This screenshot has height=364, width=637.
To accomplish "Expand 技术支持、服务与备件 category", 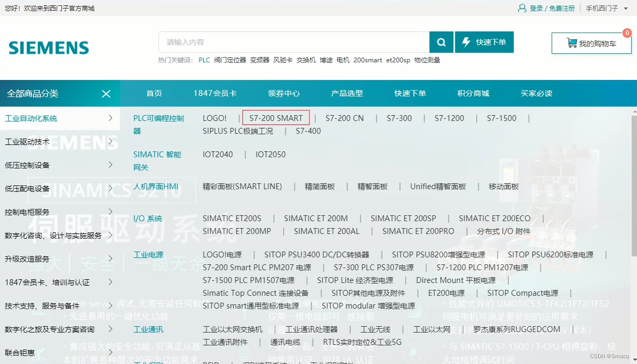I will (x=110, y=305).
